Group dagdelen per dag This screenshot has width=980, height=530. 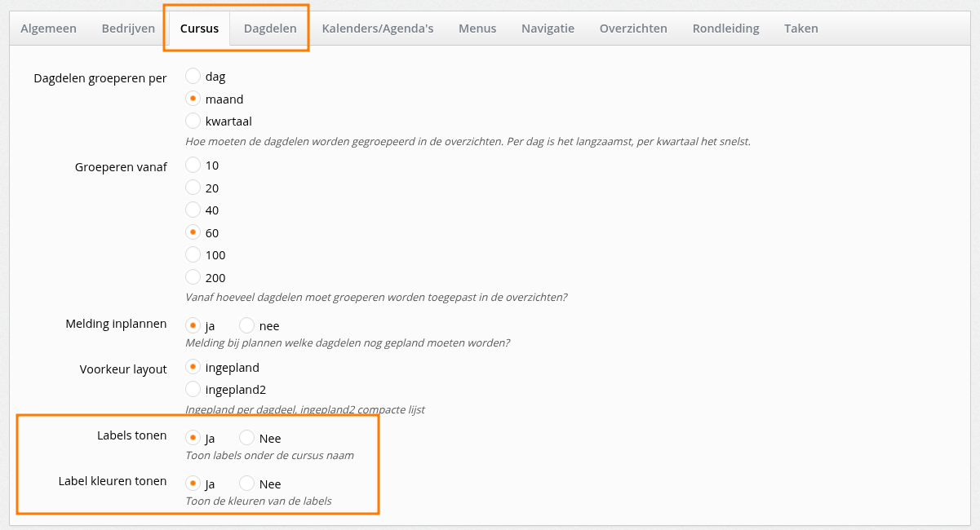(x=193, y=77)
